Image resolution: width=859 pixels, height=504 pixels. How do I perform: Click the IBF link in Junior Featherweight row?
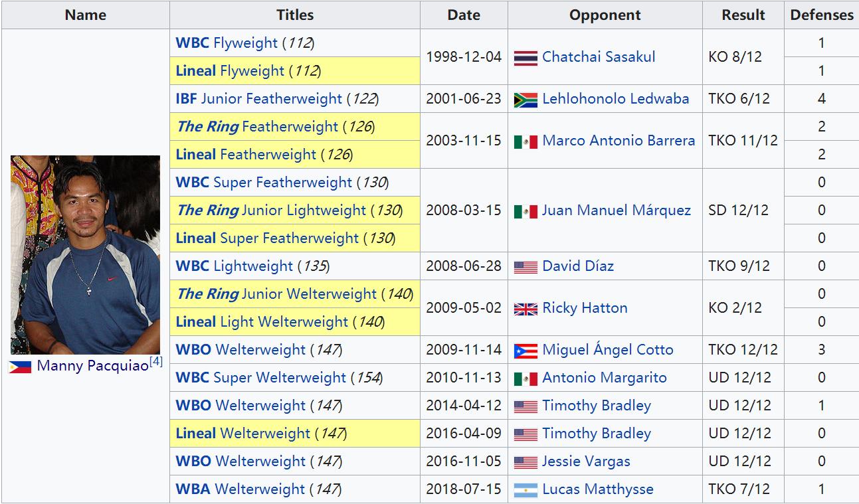(x=186, y=99)
